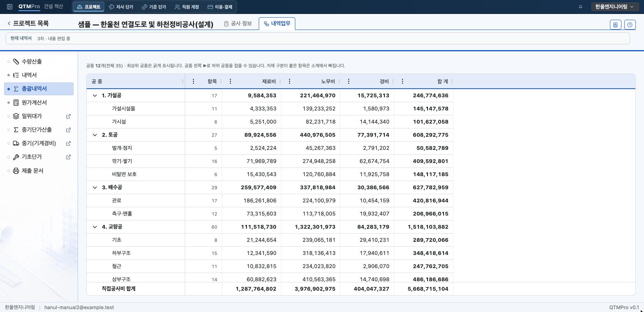Select the 깎기·쌓기 row name
644x312 pixels.
(x=122, y=161)
